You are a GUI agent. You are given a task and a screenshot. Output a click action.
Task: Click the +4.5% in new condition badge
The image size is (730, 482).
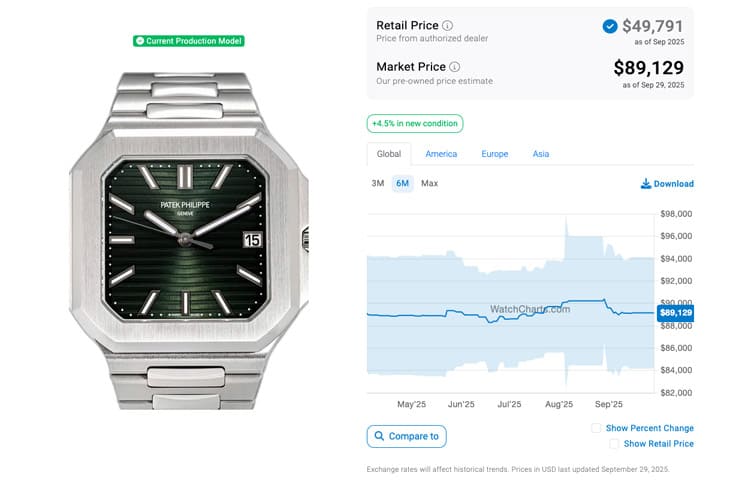(x=414, y=124)
